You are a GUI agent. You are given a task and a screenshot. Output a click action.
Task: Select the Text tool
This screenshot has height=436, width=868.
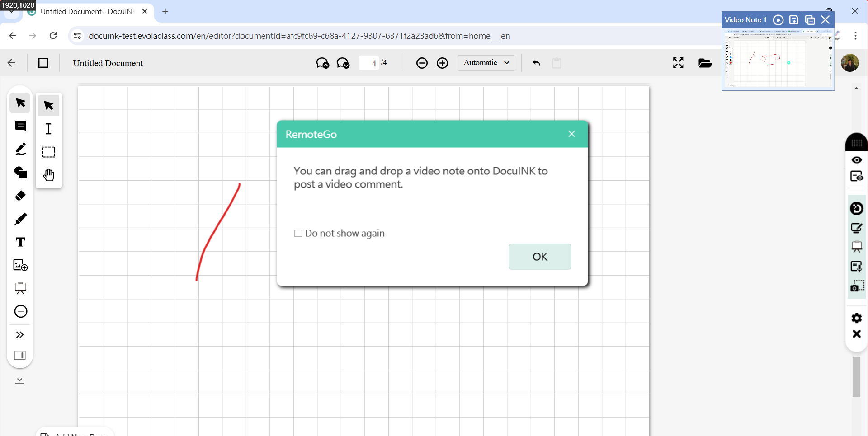click(x=20, y=242)
